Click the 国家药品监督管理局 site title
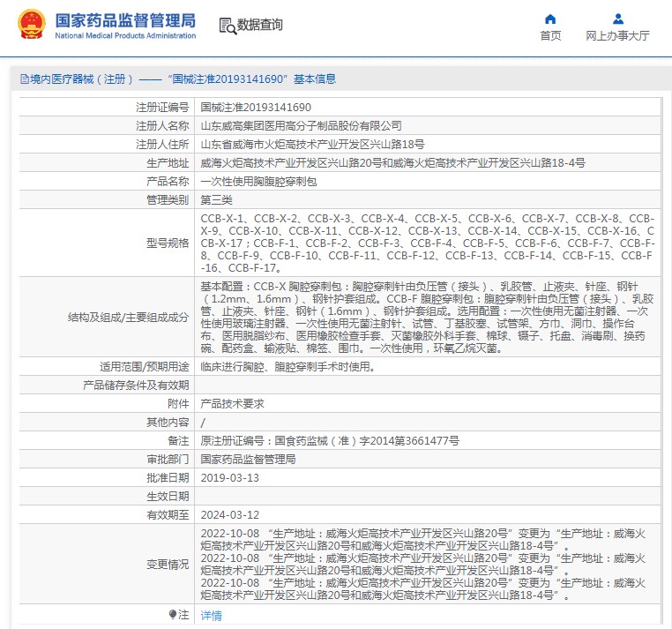The image size is (672, 629). pyautogui.click(x=125, y=19)
